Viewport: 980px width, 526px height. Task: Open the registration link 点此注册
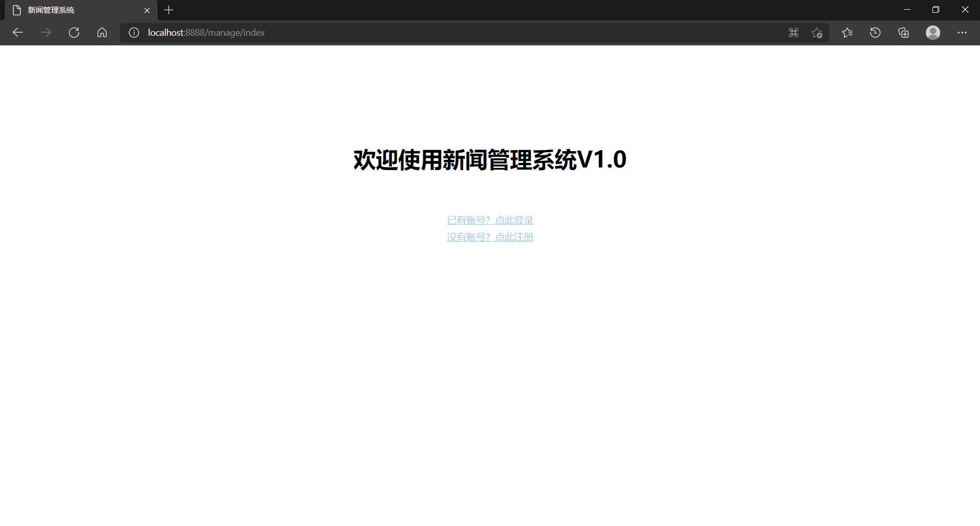pos(489,236)
